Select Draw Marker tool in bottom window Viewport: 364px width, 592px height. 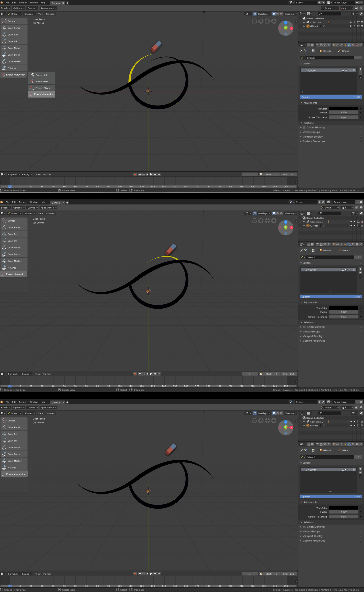click(14, 461)
